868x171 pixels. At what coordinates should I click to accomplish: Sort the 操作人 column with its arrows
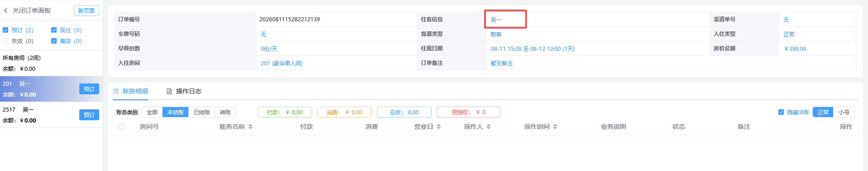point(489,127)
